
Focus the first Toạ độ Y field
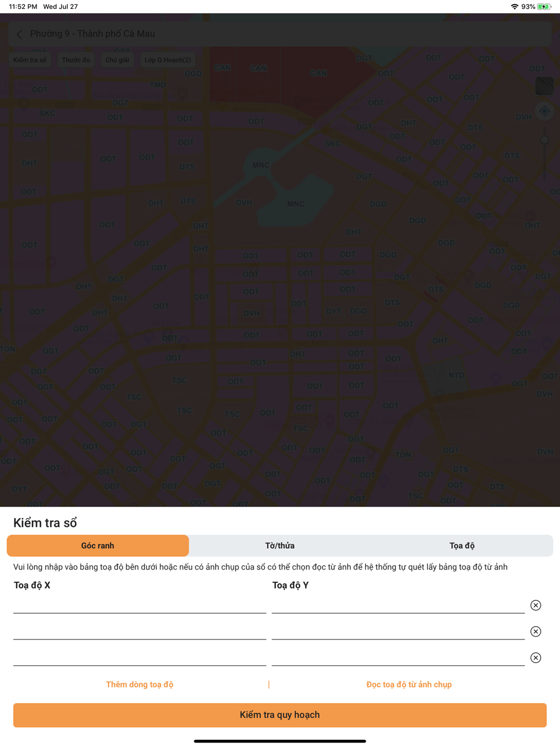tap(398, 605)
